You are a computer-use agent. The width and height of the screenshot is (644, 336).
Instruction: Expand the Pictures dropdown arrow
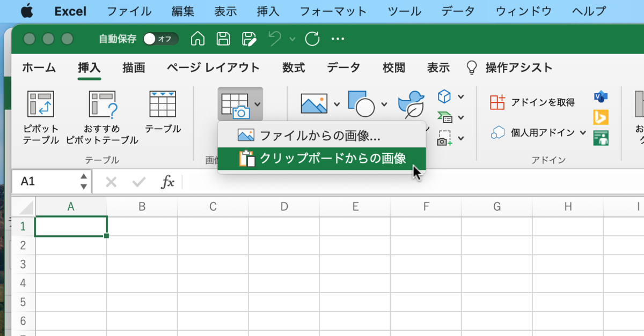tap(337, 104)
